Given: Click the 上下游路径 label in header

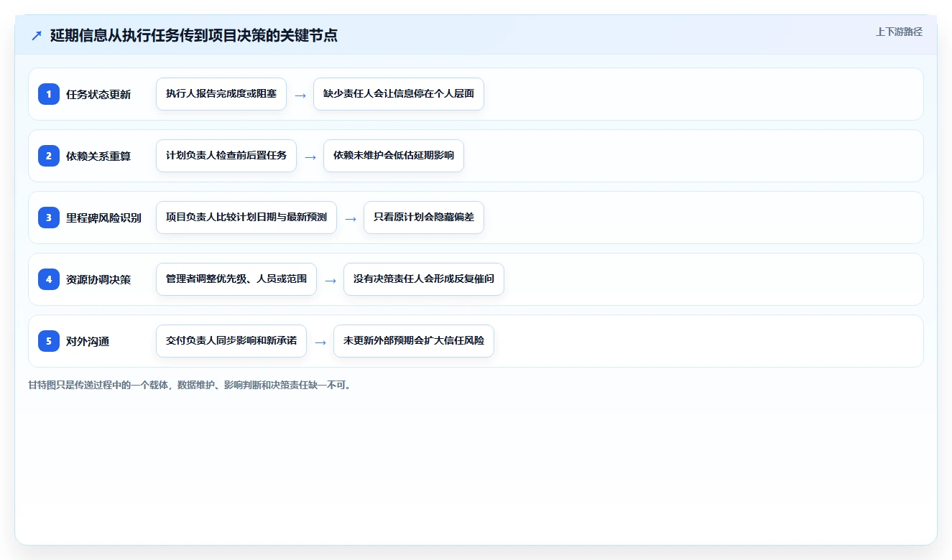Looking at the screenshot, I should coord(899,32).
